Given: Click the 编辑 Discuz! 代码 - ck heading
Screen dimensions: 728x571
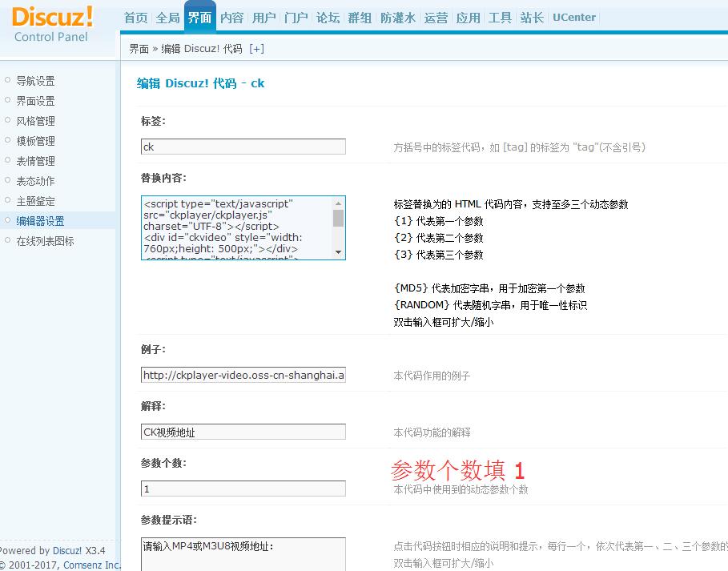Looking at the screenshot, I should [x=200, y=83].
